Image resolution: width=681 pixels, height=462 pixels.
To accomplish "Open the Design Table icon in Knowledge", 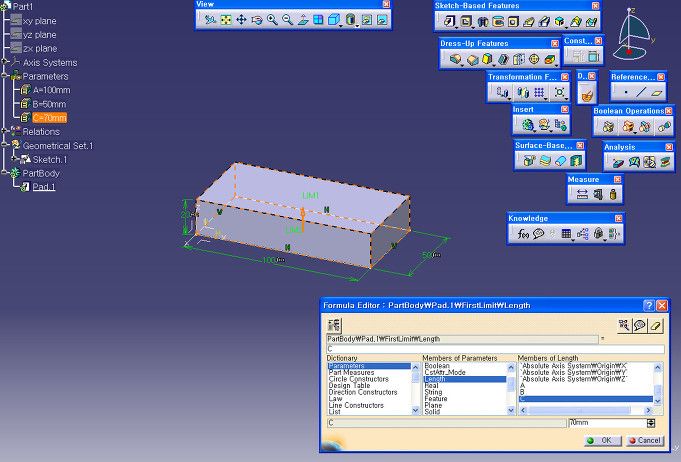I will pos(566,234).
